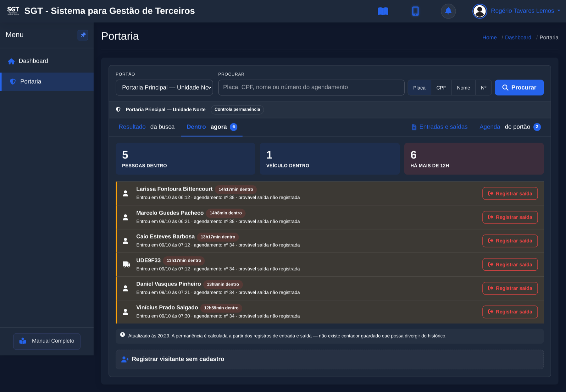Click person icon beside Vinícius Prado Salgado
566x392 pixels.
125,312
